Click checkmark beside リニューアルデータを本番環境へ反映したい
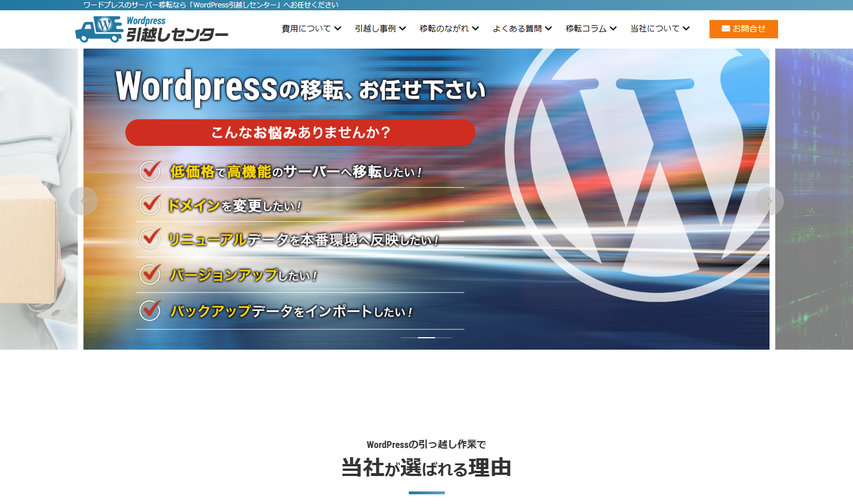853x504 pixels. [150, 238]
